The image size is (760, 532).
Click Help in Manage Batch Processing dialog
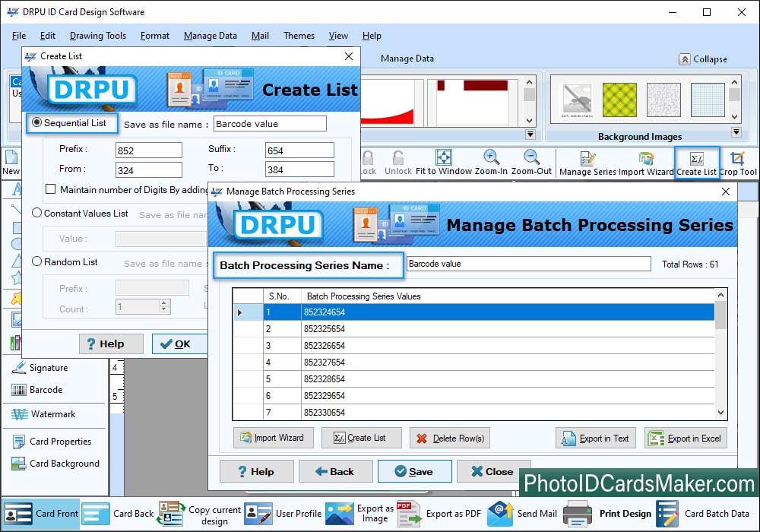[257, 471]
